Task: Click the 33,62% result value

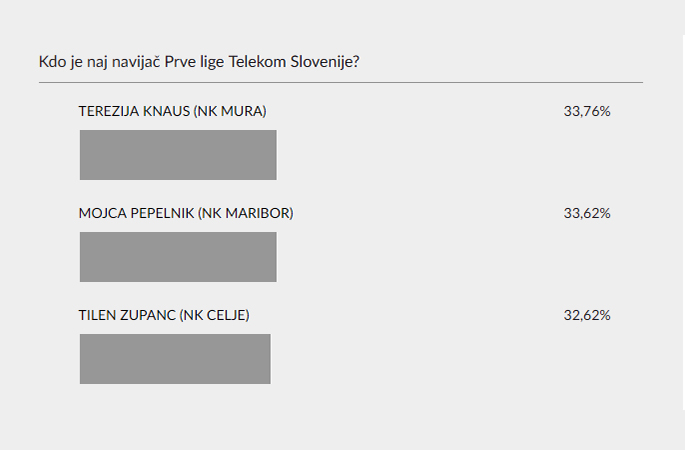Action: [587, 213]
